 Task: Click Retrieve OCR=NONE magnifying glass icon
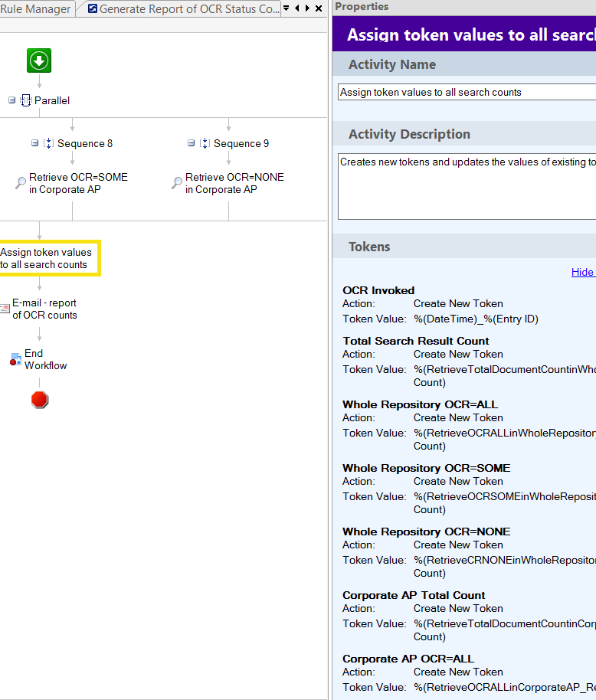pos(177,183)
